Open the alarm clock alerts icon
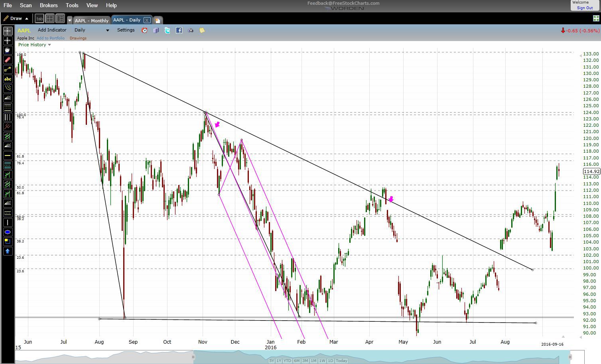Image resolution: width=601 pixels, height=364 pixels. coord(144,30)
